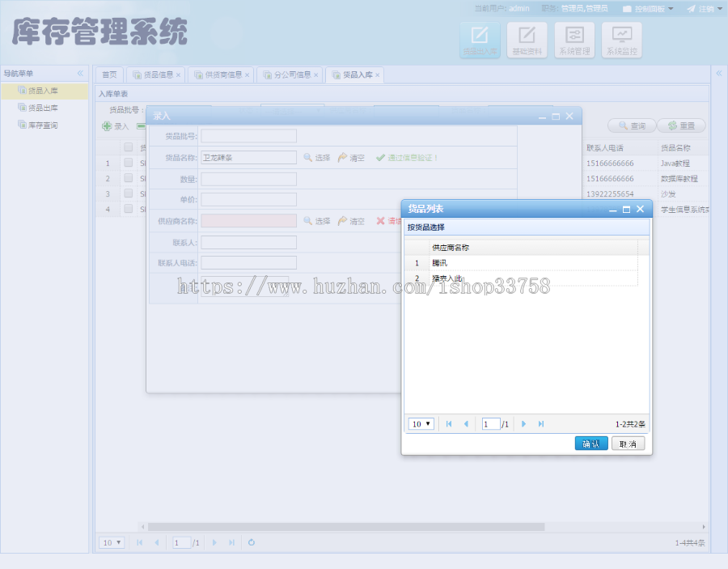Click the 系统管理 toolbar icon
The width and height of the screenshot is (728, 569).
click(x=574, y=39)
